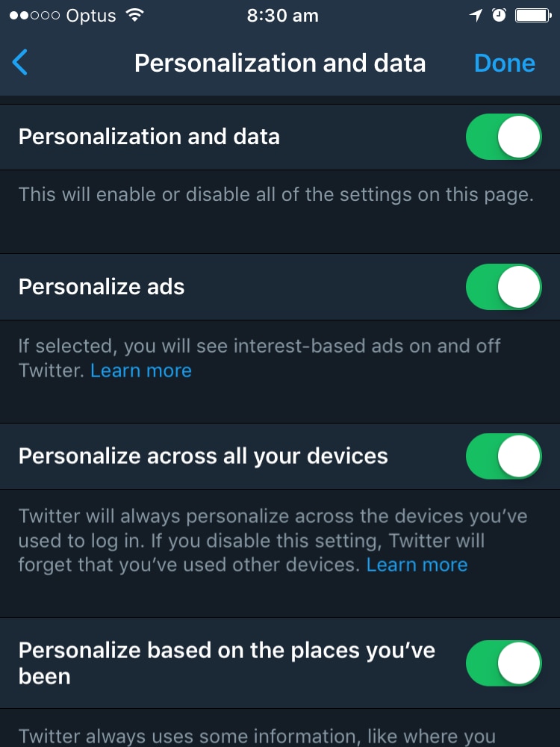Screen dimensions: 560x747
Task: Tap Done in the navigation bar
Action: (505, 63)
